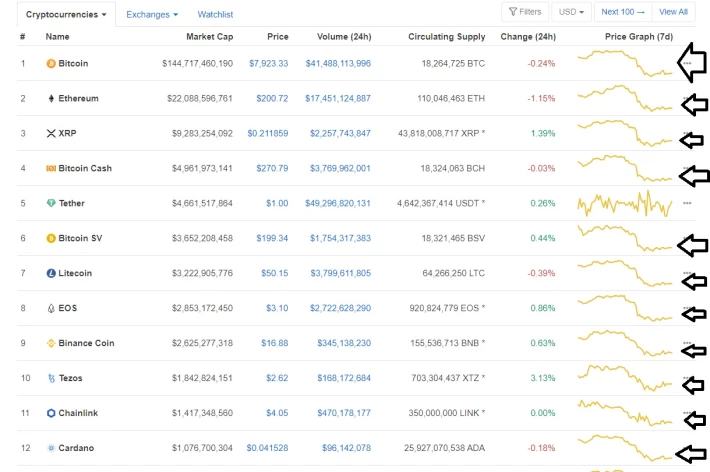Click the Ethereum logo icon
710x472 pixels.
[51, 98]
